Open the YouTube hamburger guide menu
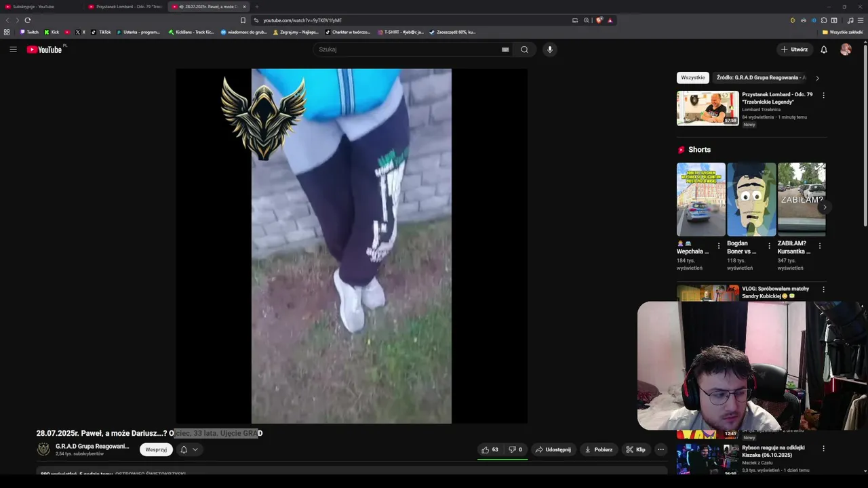 pyautogui.click(x=13, y=49)
